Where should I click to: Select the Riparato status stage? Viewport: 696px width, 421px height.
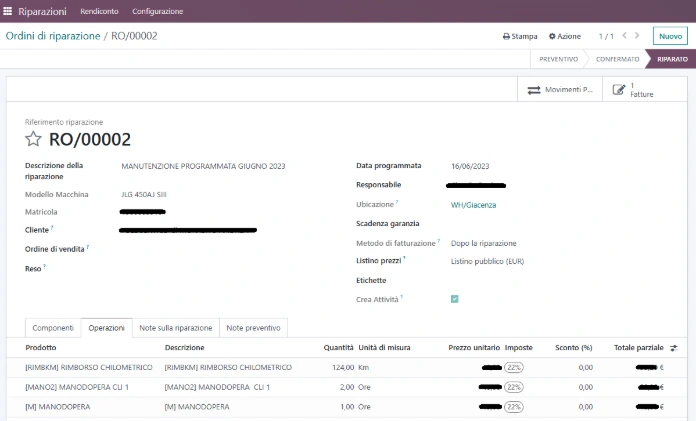pos(672,59)
